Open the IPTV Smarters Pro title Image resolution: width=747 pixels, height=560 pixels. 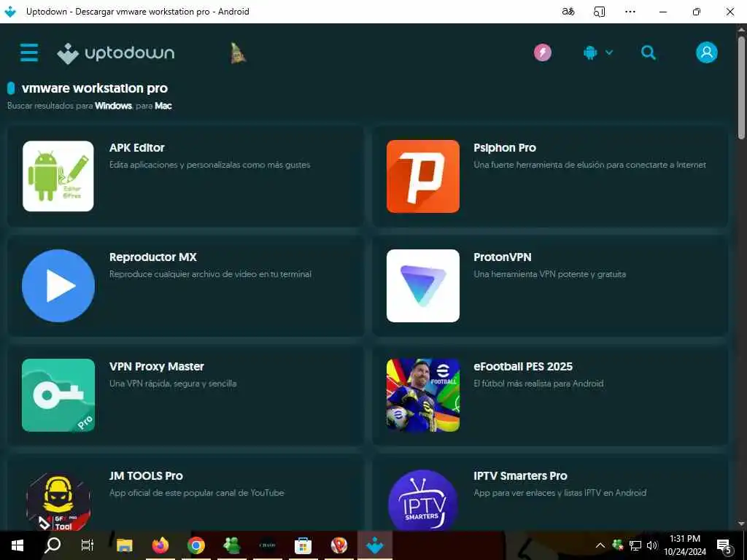(520, 475)
